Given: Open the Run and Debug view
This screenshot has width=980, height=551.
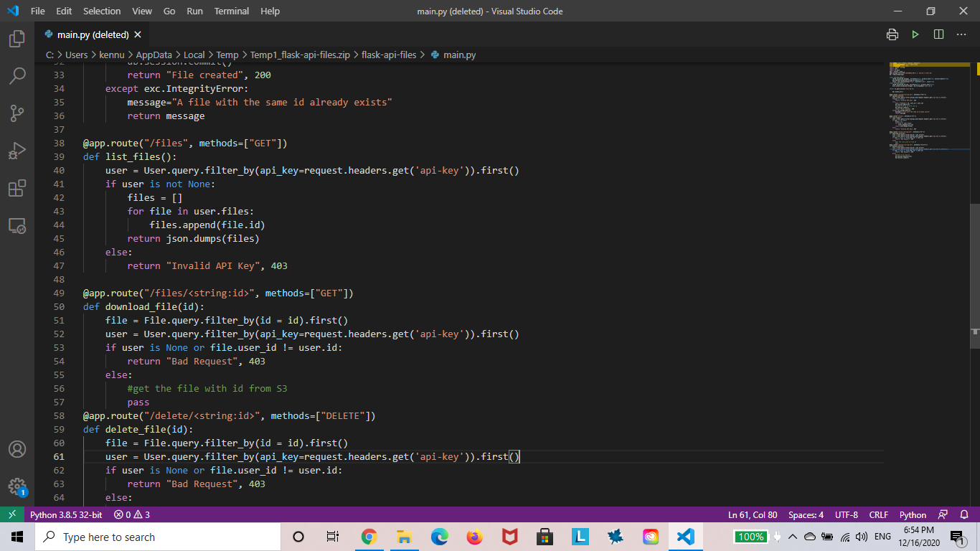Looking at the screenshot, I should (16, 150).
